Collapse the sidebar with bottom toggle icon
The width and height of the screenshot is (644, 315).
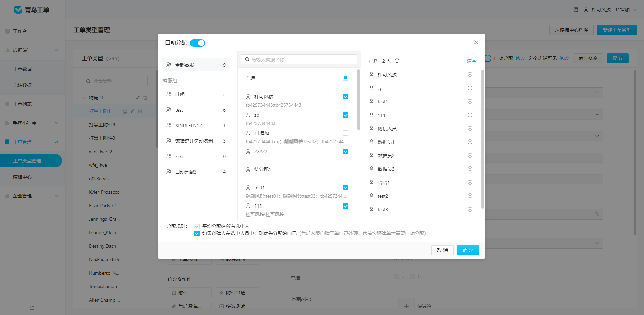(32, 308)
